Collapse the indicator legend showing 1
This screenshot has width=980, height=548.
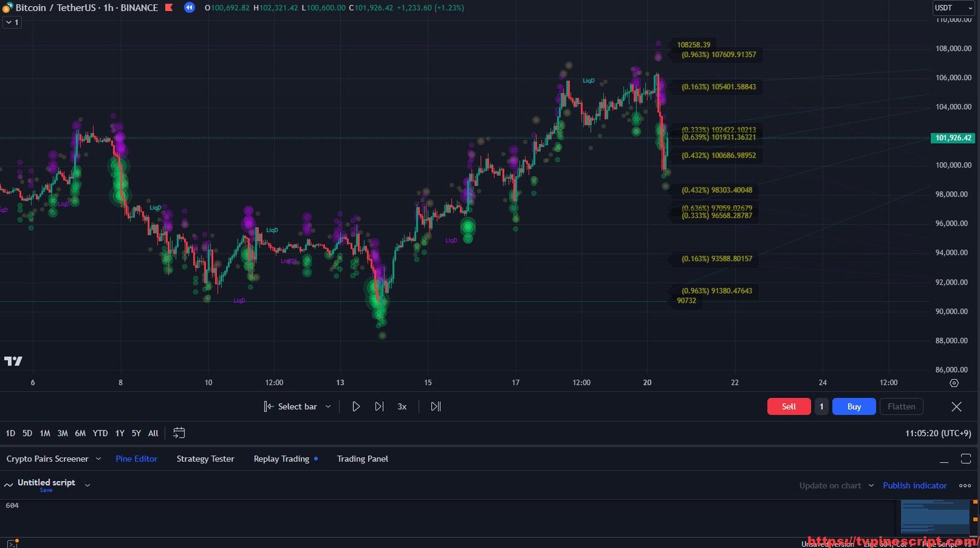12,22
